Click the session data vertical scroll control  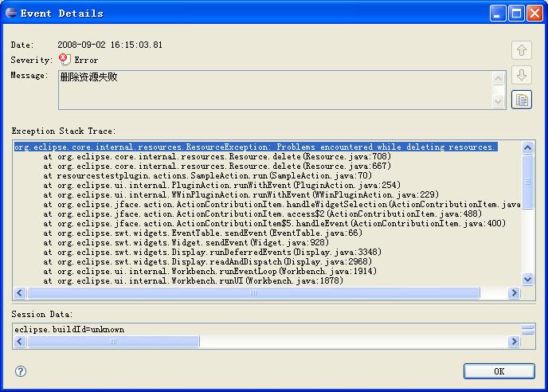pyautogui.click(x=528, y=329)
